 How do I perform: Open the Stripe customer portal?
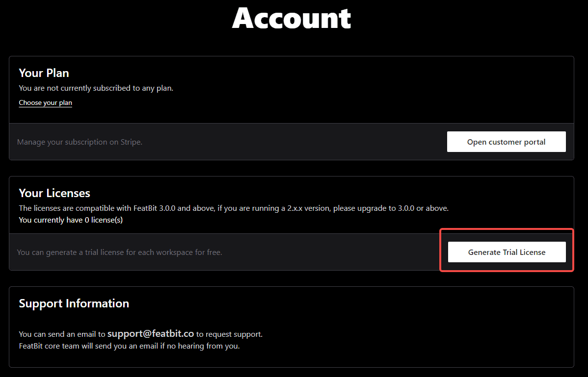click(506, 142)
